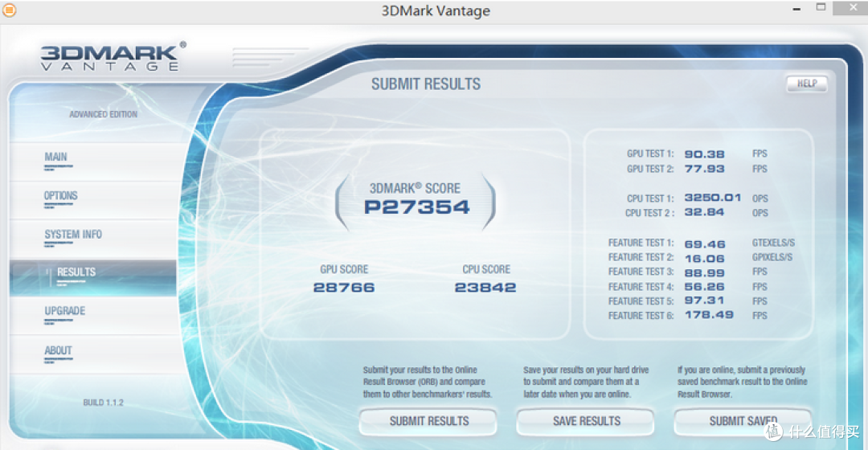Click the SAVE RESULTS button

pos(586,422)
